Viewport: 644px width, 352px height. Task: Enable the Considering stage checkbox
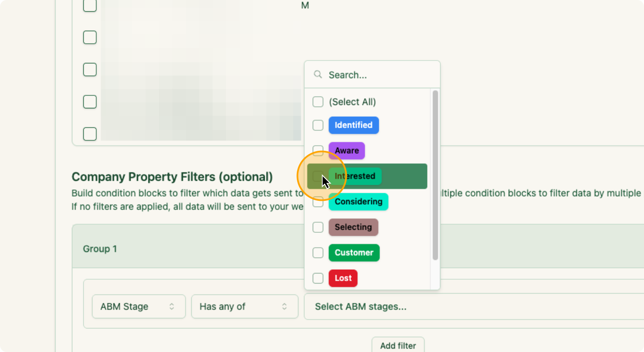tap(318, 202)
